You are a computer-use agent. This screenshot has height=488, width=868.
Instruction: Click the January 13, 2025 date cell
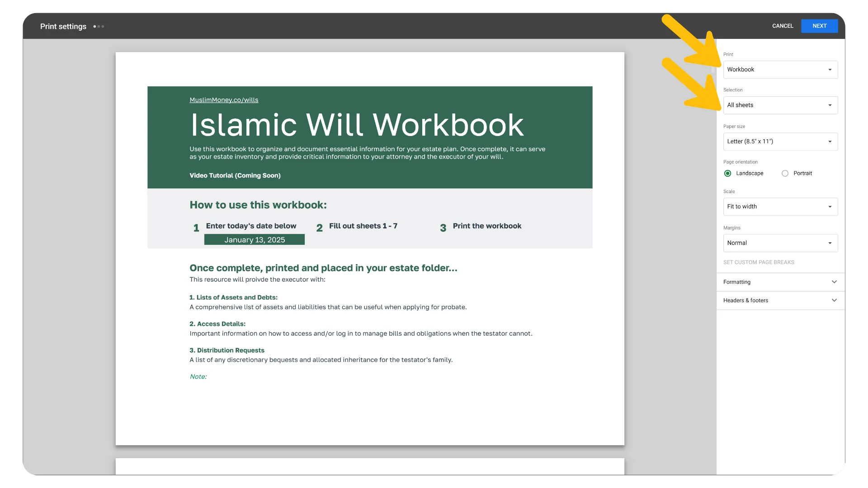(255, 240)
